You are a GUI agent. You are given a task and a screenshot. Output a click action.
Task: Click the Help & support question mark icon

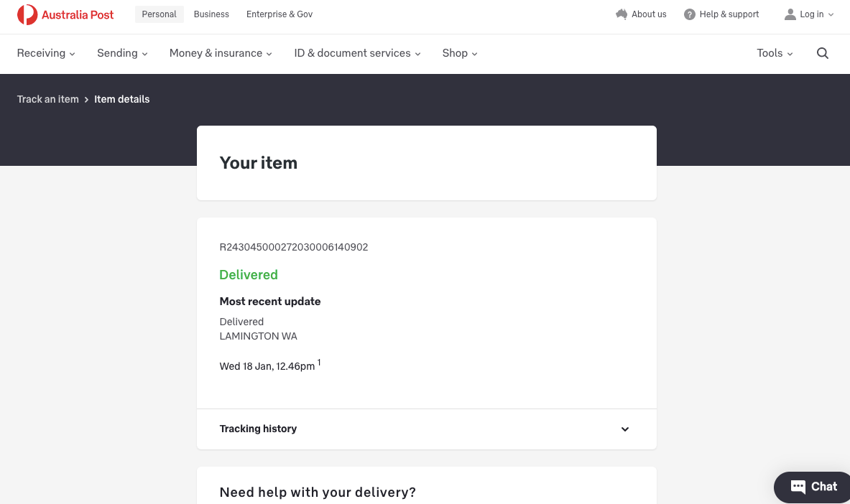[690, 14]
